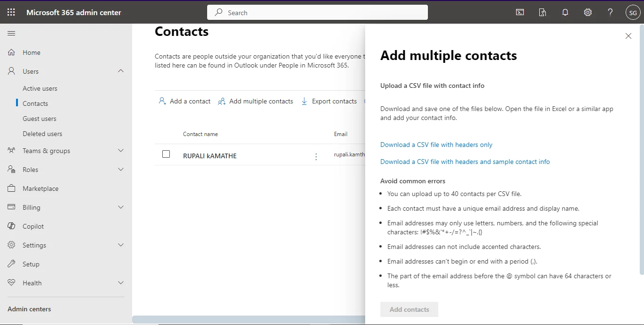This screenshot has width=644, height=325.
Task: Open the SG account avatar
Action: tap(633, 13)
